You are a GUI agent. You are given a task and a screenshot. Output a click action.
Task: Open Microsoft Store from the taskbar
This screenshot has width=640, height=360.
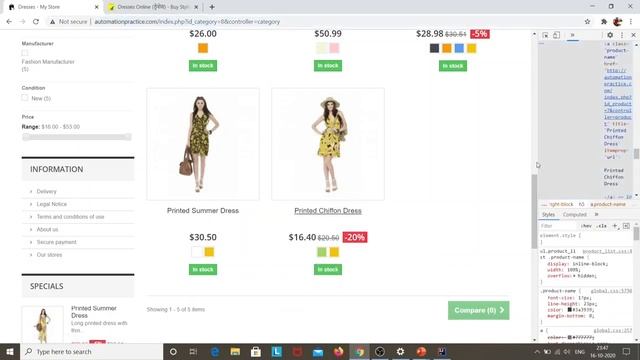[256, 351]
